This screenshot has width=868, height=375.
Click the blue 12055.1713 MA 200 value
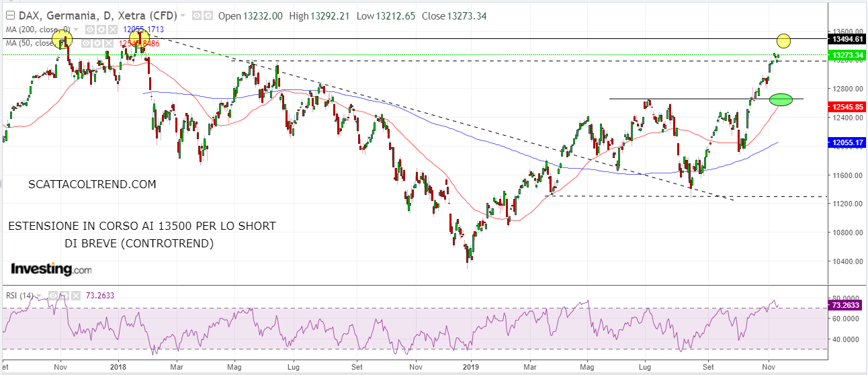pyautogui.click(x=143, y=30)
